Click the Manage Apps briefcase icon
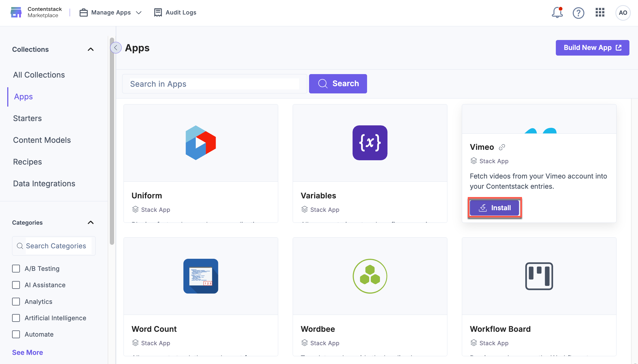638x364 pixels. point(84,13)
